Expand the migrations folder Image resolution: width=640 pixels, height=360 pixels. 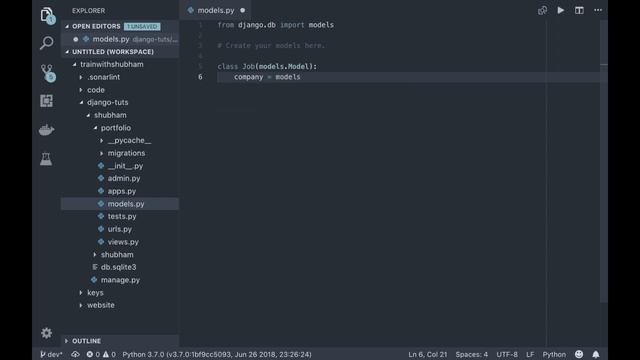pyautogui.click(x=102, y=153)
